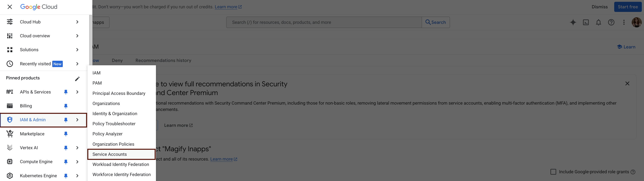
Task: Expand the Cloud Hub submenu
Action: (x=77, y=22)
